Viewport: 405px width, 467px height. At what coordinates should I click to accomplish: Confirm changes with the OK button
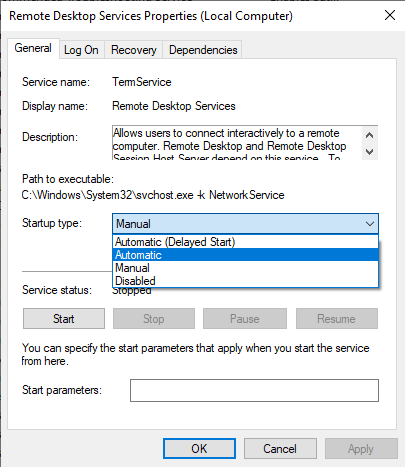coord(199,449)
